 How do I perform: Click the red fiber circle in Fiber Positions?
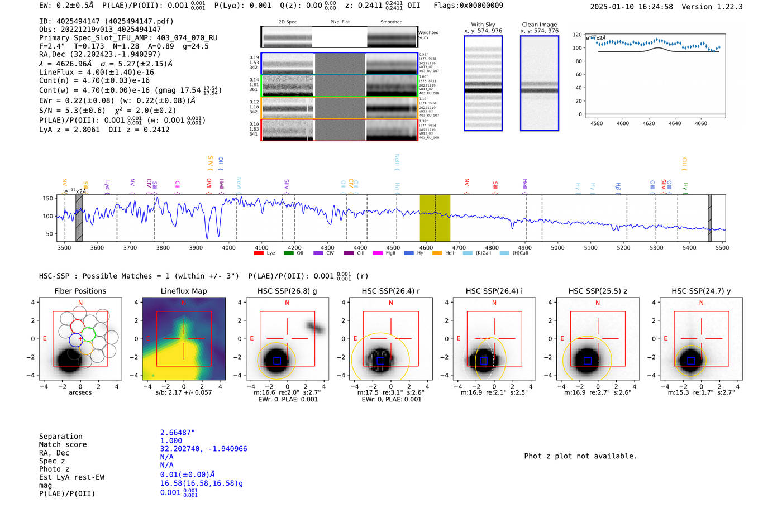(77, 326)
